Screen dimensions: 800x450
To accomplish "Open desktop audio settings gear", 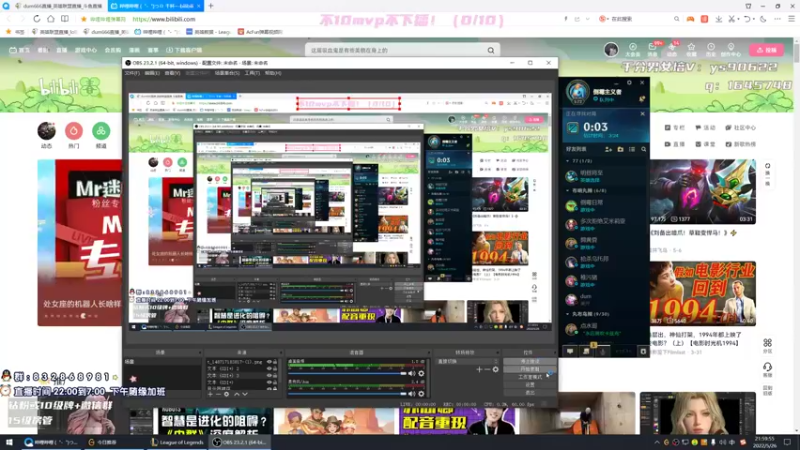I will click(x=421, y=373).
